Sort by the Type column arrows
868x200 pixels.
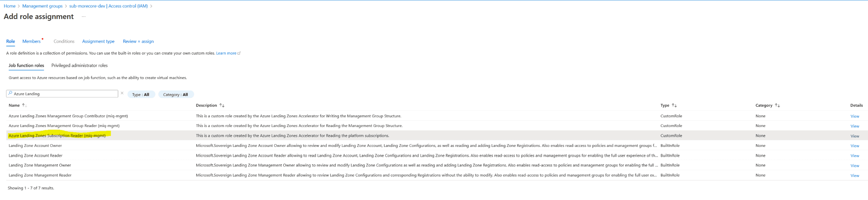tap(674, 105)
